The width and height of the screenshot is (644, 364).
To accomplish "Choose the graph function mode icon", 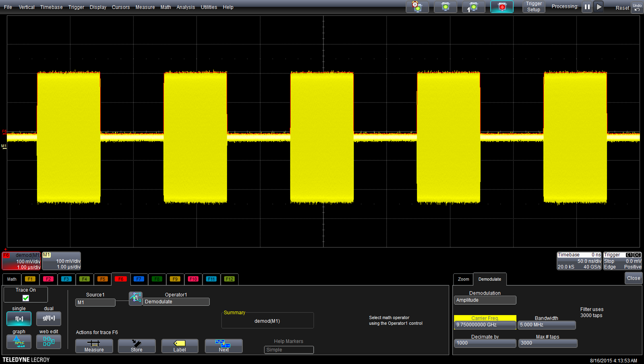I will pyautogui.click(x=19, y=341).
